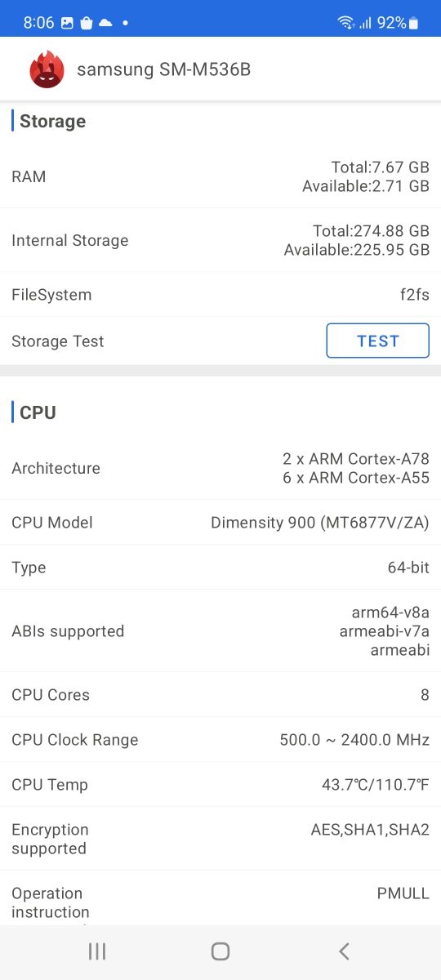441x980 pixels.
Task: Tap the shopping bag notification icon
Action: (x=87, y=23)
